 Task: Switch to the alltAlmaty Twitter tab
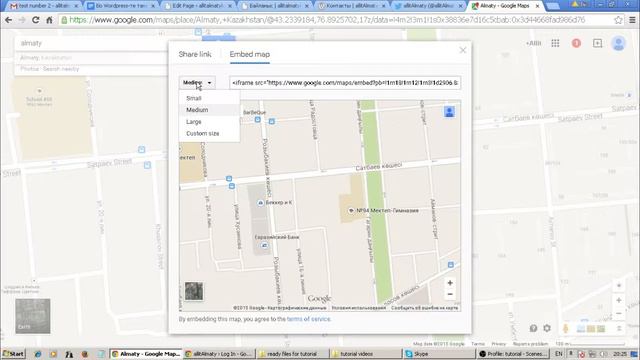click(x=429, y=6)
